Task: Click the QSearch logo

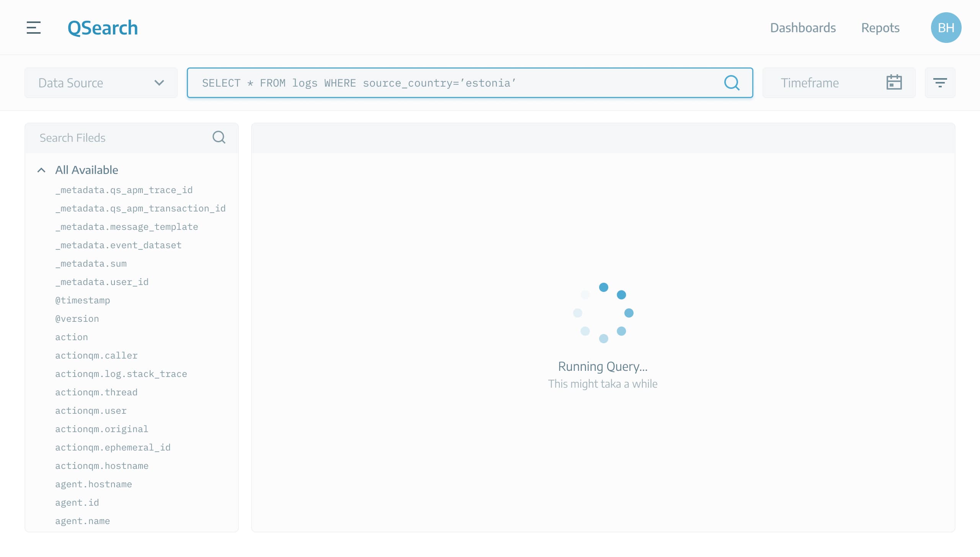Action: pos(103,28)
